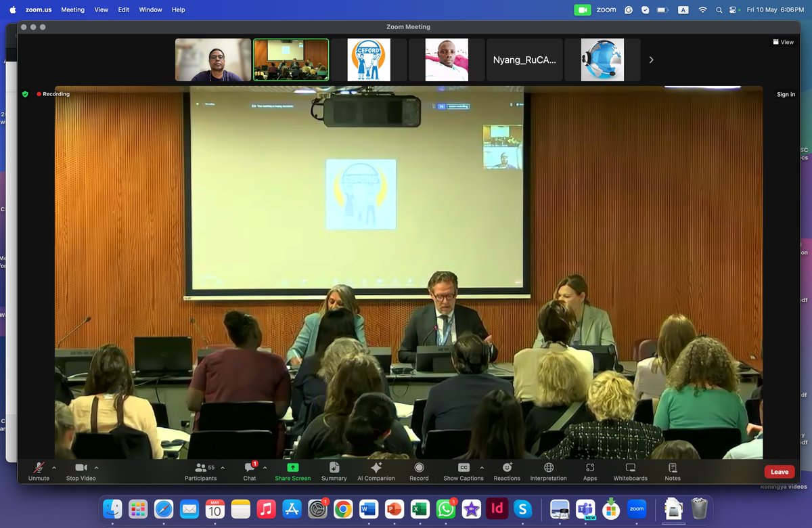Expand video options arrow next to Stop Video
This screenshot has width=812, height=528.
[x=96, y=468]
